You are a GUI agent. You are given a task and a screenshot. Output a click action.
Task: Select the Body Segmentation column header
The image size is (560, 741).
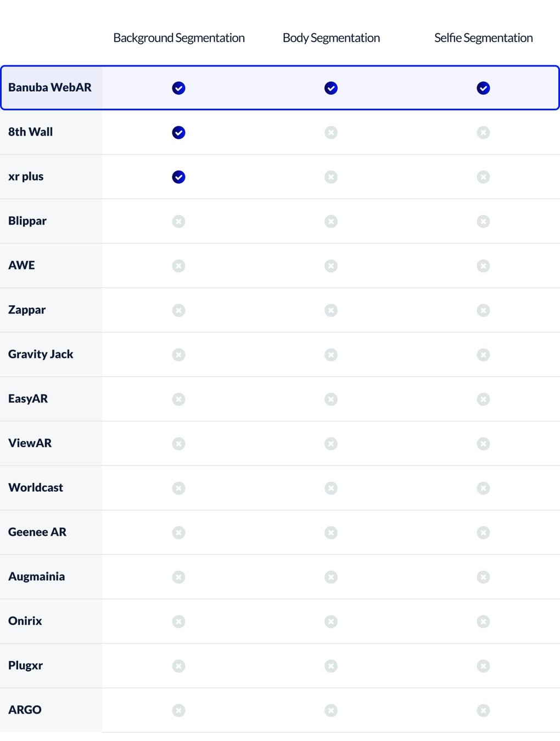pos(331,38)
